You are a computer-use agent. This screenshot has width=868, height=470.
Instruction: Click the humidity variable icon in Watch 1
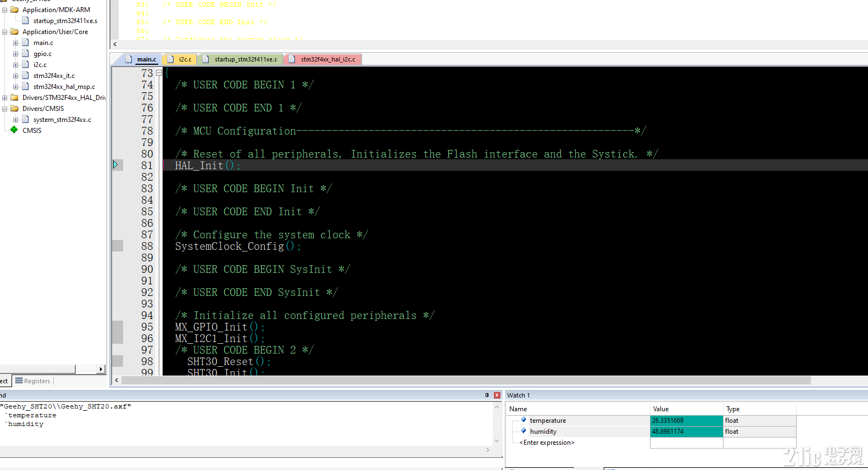524,430
